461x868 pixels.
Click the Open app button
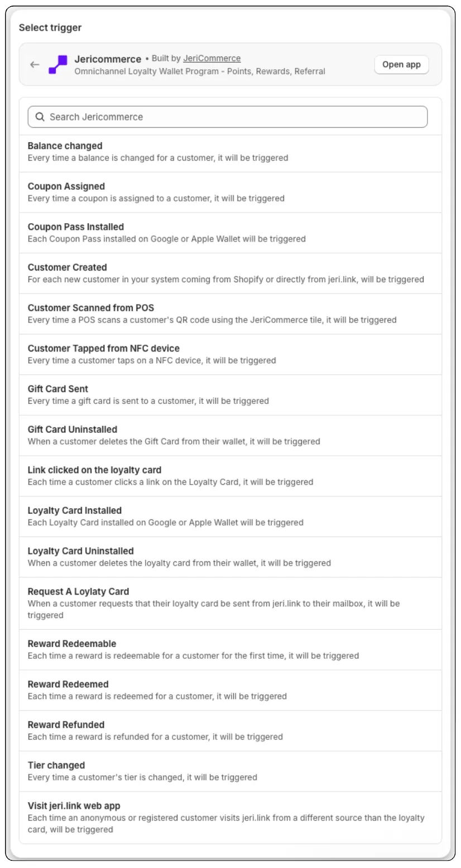[x=401, y=64]
